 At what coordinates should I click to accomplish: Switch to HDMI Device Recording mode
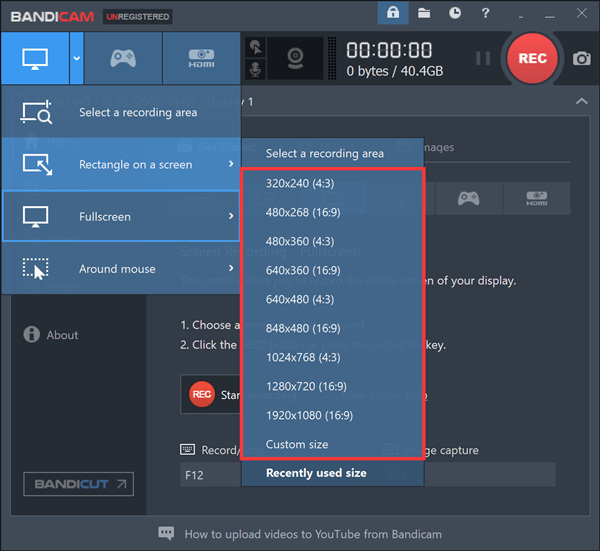coord(201,58)
